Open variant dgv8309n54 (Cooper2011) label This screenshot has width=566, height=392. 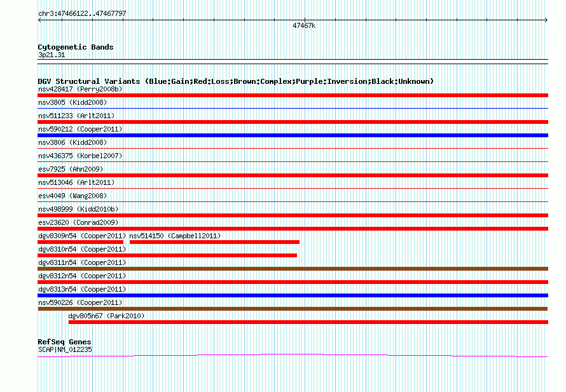click(82, 236)
